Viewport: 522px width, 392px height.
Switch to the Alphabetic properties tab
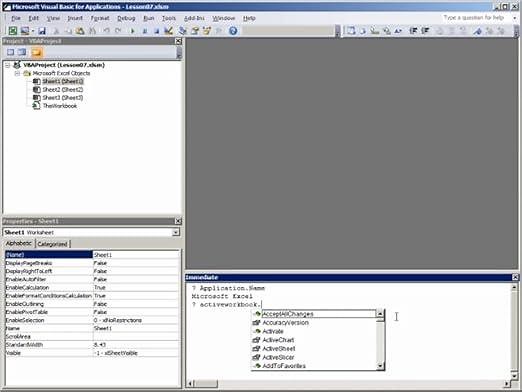click(x=19, y=243)
